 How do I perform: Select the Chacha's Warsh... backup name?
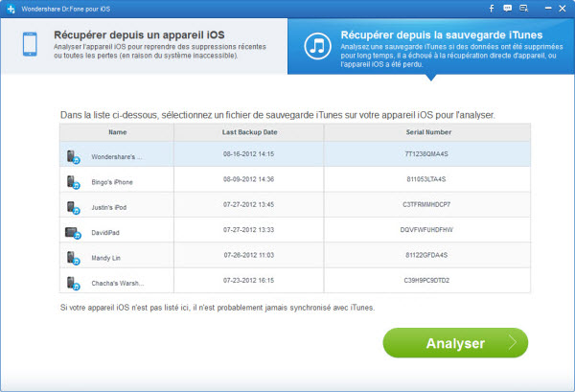coord(117,284)
